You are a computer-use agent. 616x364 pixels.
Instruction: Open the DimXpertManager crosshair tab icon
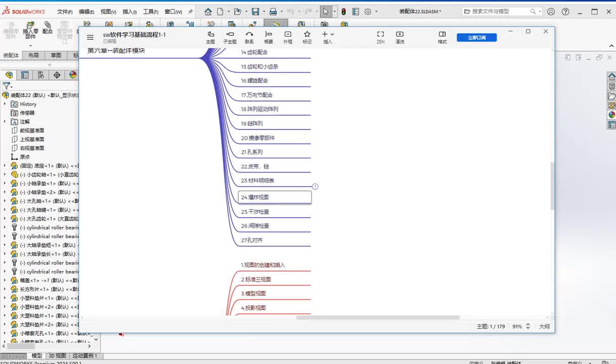(x=57, y=75)
